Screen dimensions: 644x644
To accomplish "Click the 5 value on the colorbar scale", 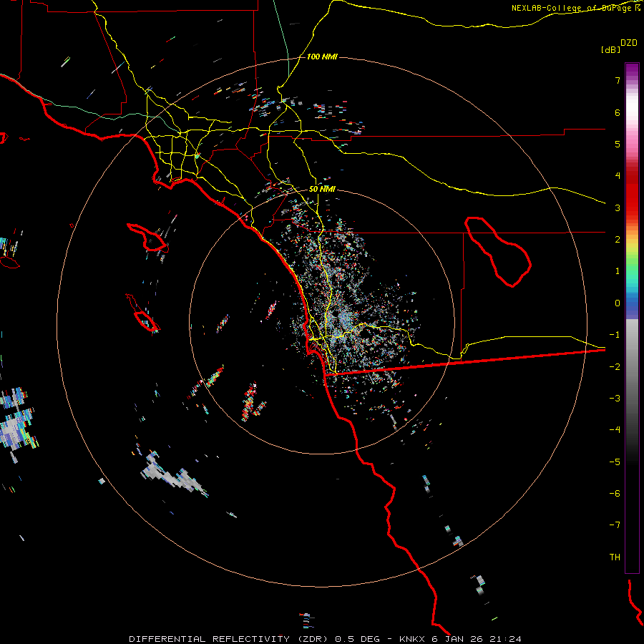I will [x=618, y=144].
